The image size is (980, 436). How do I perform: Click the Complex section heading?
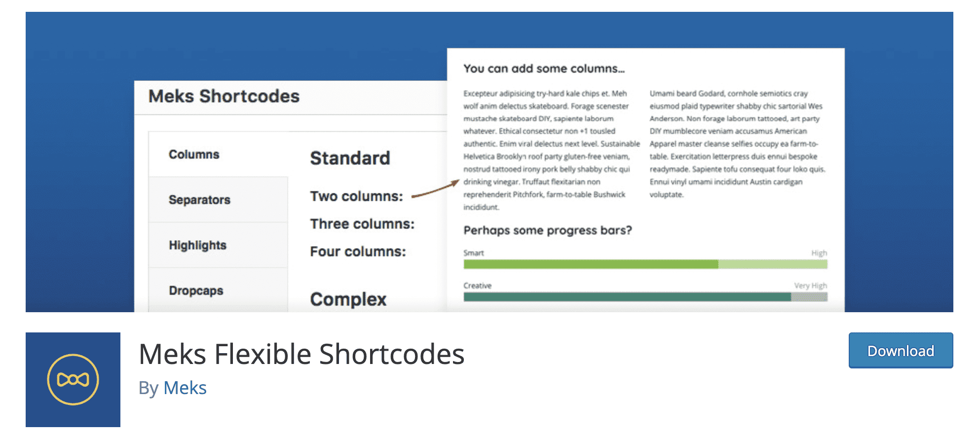click(x=348, y=299)
